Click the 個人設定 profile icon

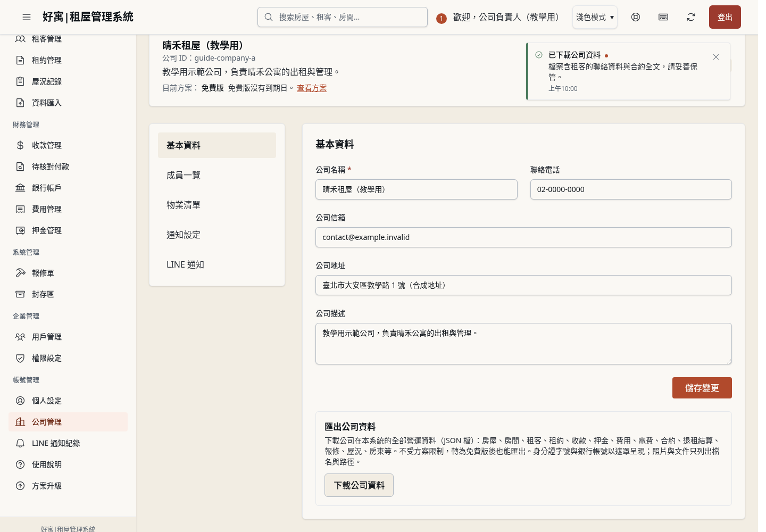(x=20, y=401)
